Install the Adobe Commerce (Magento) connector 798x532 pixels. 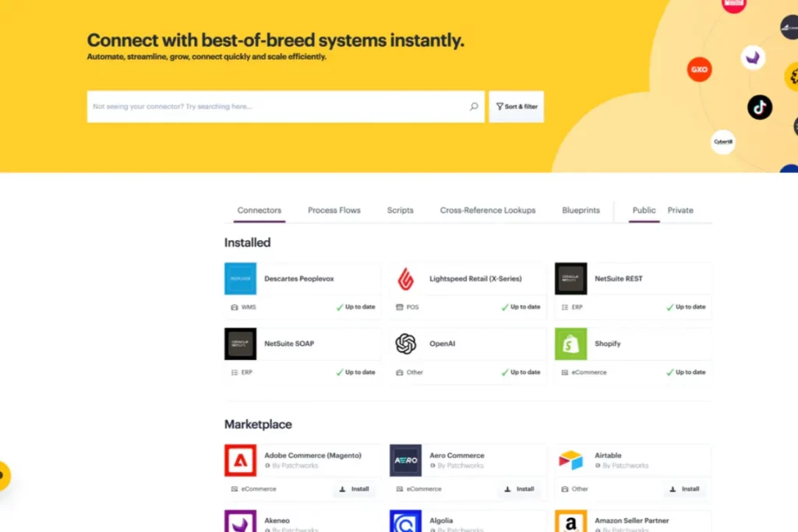point(355,489)
